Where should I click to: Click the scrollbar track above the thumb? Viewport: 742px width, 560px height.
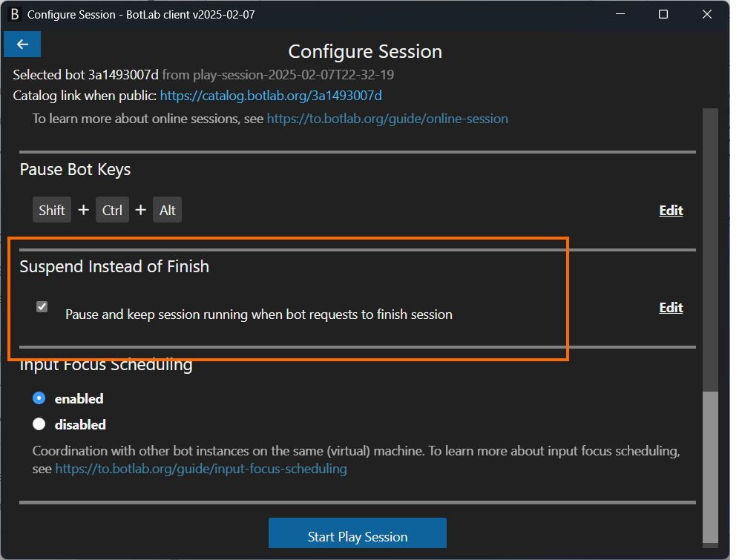tap(710, 250)
